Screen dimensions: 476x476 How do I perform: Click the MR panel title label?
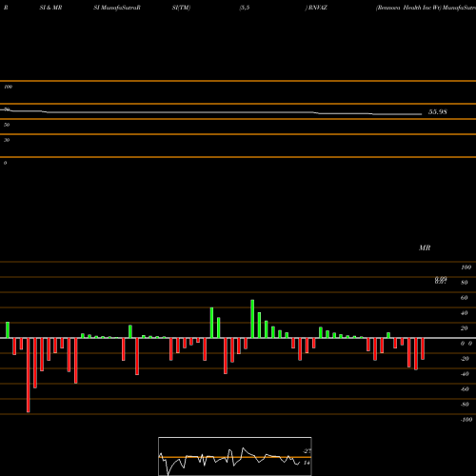tap(425, 248)
